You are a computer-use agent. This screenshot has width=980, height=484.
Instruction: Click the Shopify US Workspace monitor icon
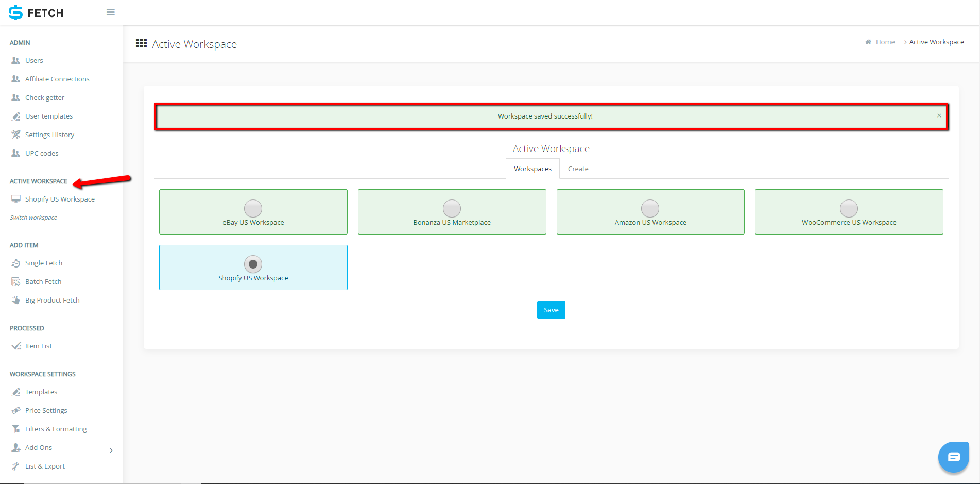pos(16,199)
